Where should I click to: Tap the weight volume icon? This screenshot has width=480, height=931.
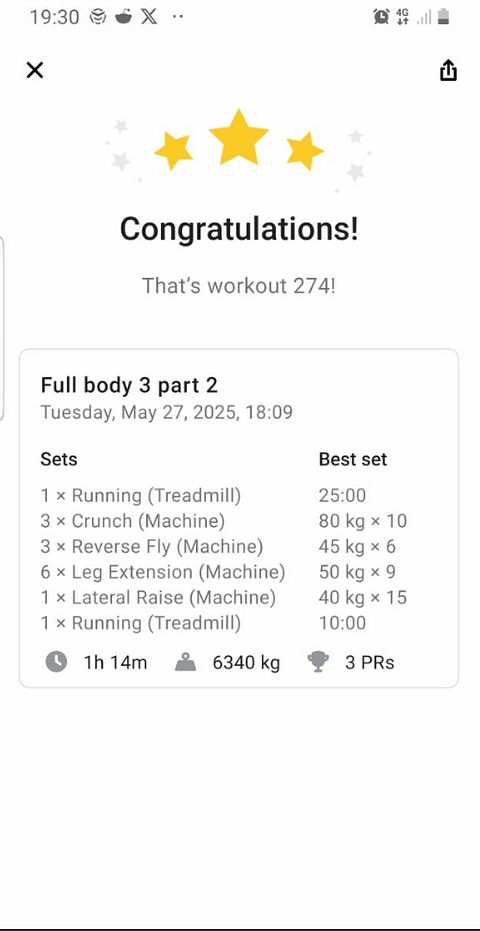point(186,662)
